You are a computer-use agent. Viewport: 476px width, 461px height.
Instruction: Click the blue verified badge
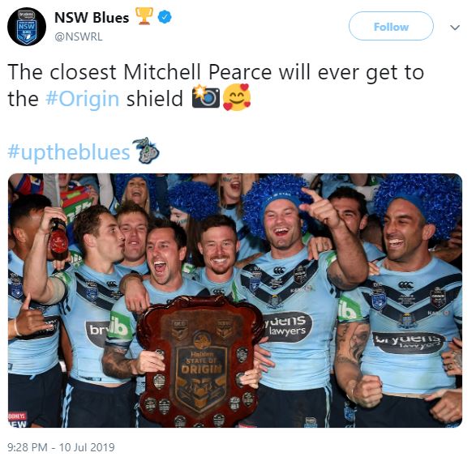point(165,17)
